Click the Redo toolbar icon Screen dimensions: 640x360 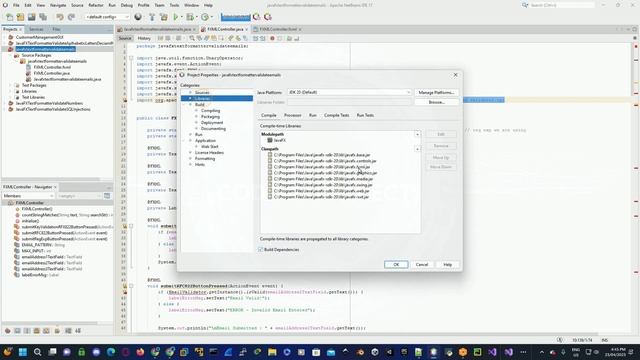[x=71, y=17]
